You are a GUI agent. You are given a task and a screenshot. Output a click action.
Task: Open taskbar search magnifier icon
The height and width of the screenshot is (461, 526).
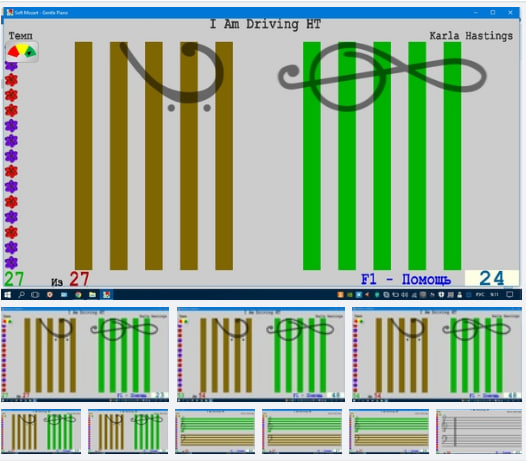(x=21, y=295)
